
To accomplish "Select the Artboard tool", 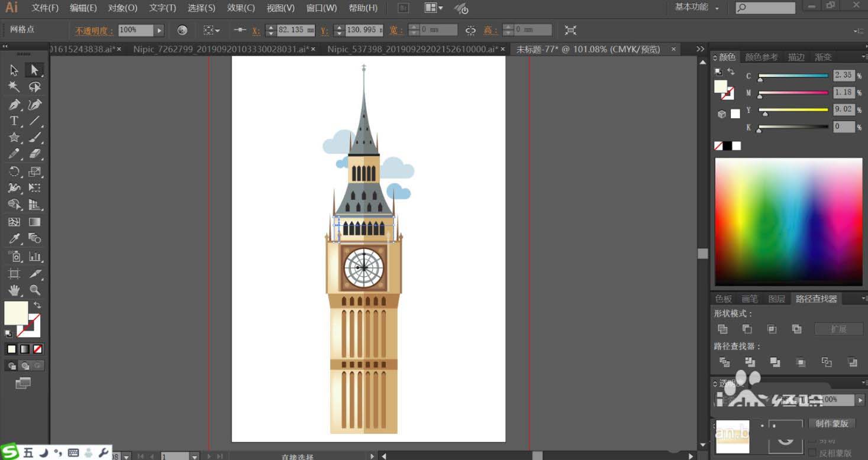I will click(14, 274).
